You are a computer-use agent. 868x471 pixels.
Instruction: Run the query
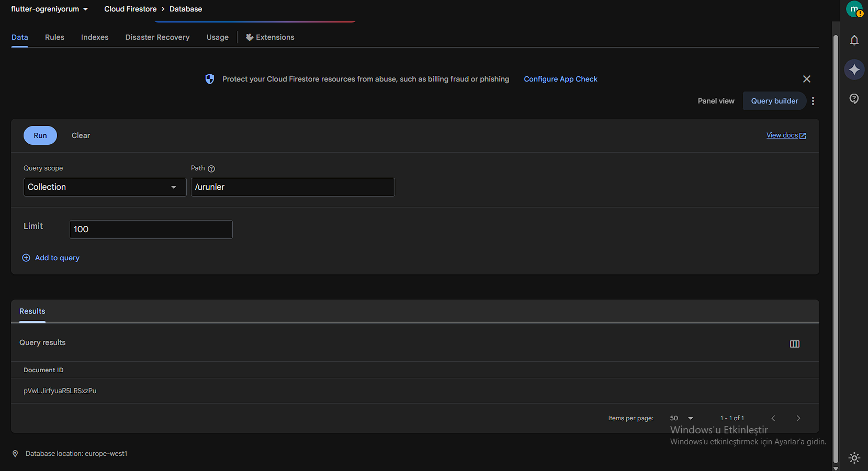point(40,135)
